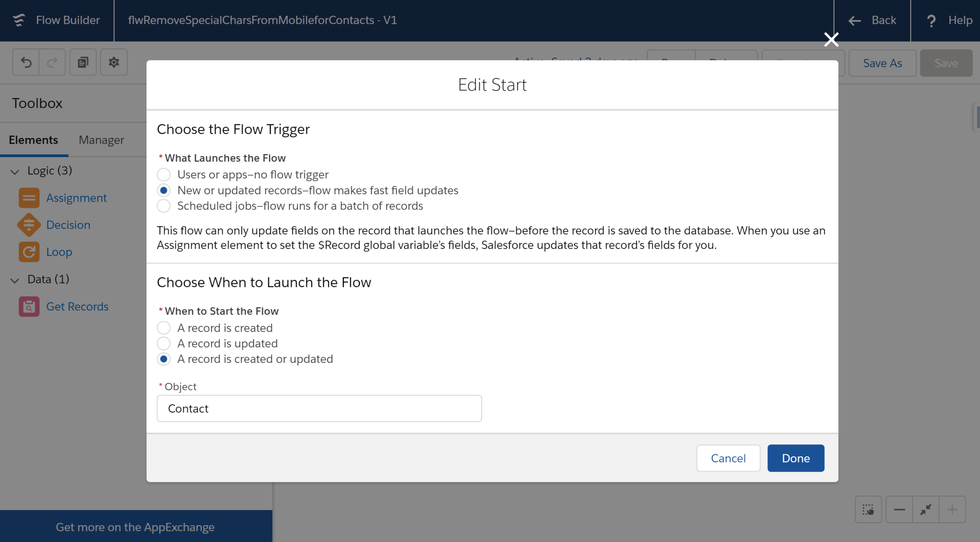Click the Done button
This screenshot has width=980, height=542.
[x=796, y=458]
